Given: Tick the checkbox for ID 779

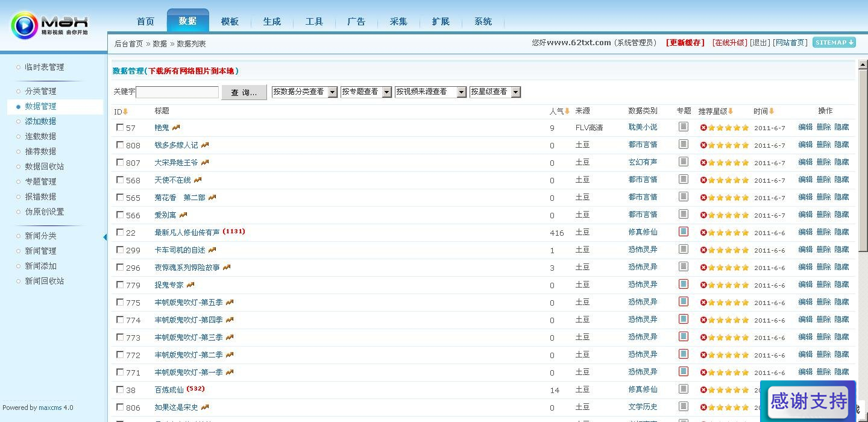Looking at the screenshot, I should pos(120,285).
